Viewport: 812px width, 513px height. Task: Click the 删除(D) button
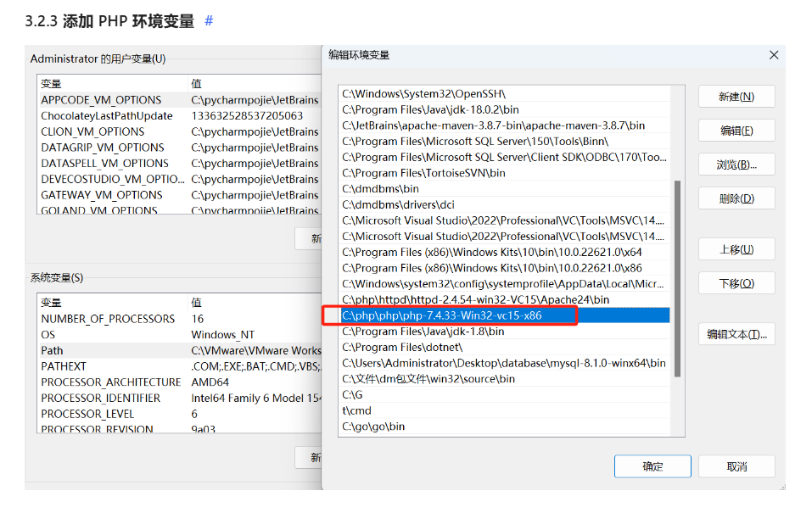click(736, 198)
